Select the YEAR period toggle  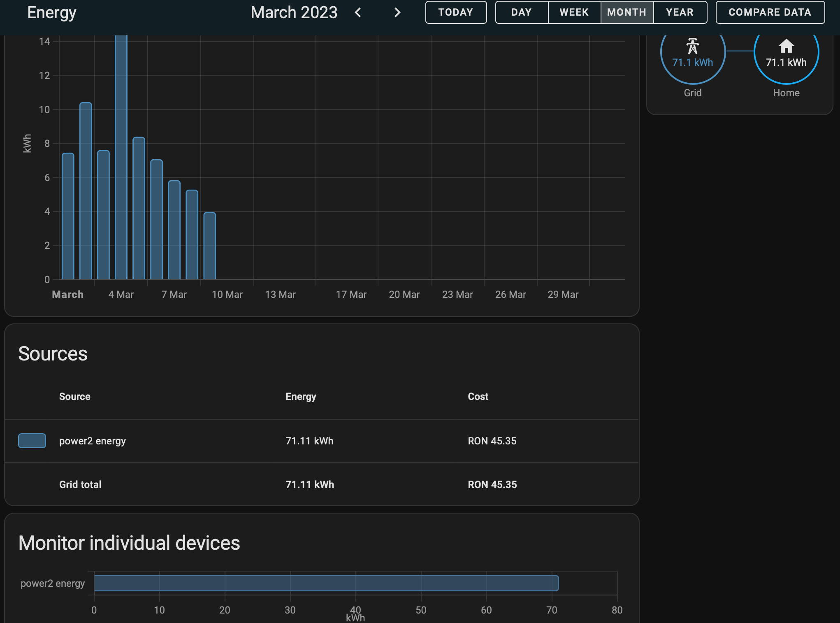(680, 12)
